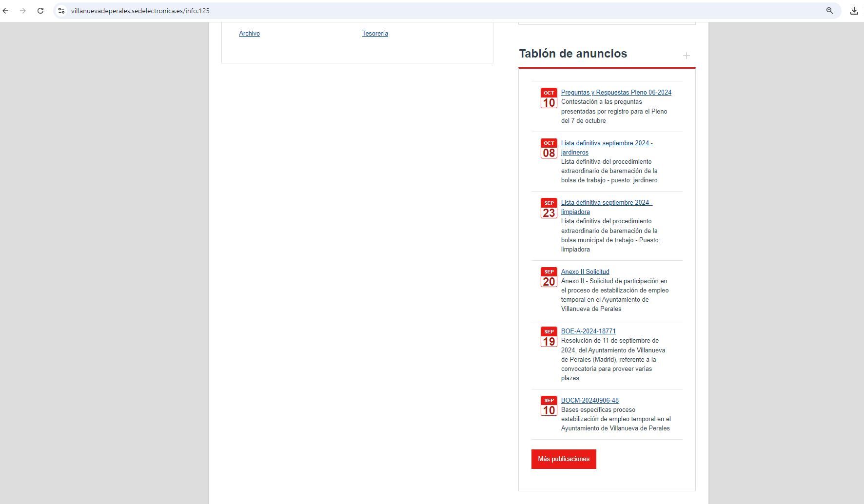Open the Archivo link
The height and width of the screenshot is (504, 864).
click(x=249, y=34)
